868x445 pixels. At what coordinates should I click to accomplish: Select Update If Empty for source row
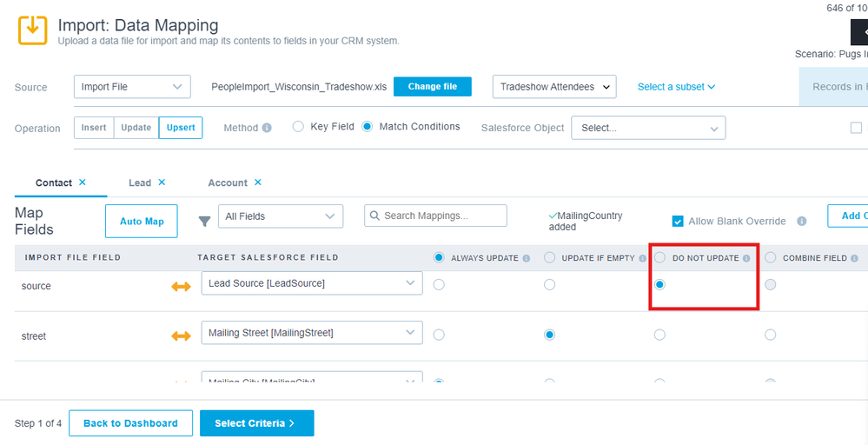point(549,284)
